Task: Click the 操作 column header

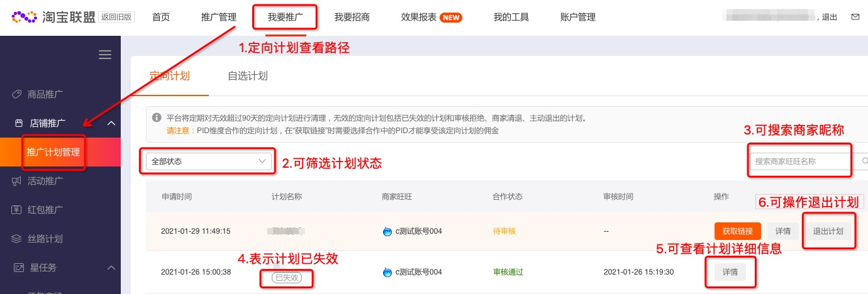Action: coord(721,197)
